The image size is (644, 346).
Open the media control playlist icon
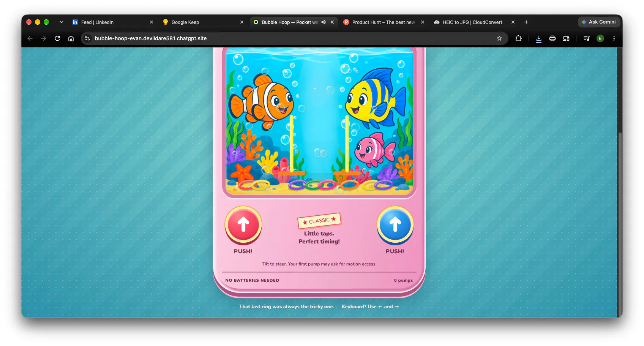(586, 38)
